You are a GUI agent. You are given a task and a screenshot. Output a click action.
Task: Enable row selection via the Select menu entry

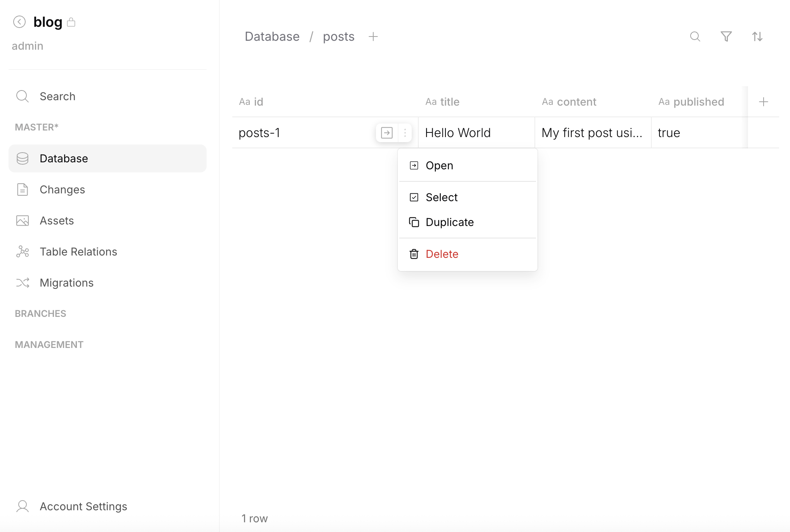click(442, 197)
